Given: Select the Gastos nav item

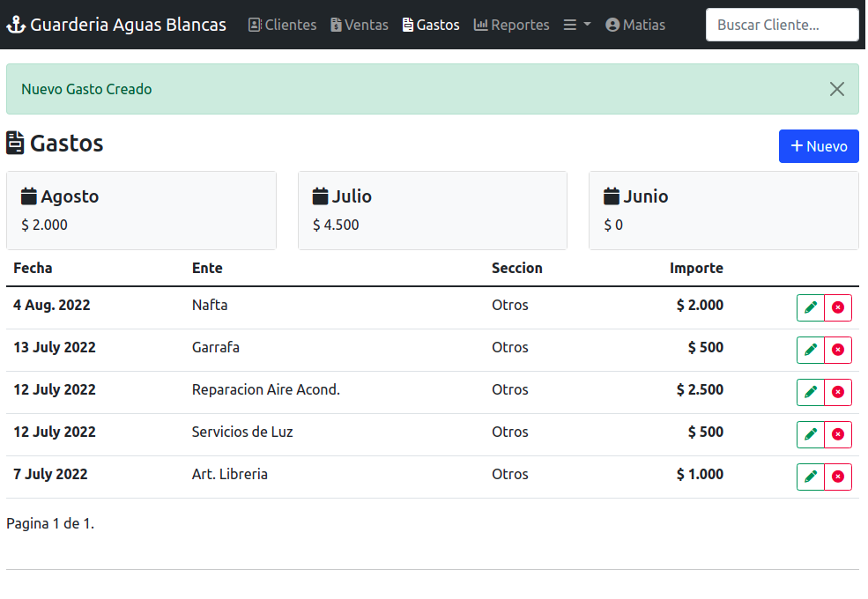Looking at the screenshot, I should click(x=431, y=25).
